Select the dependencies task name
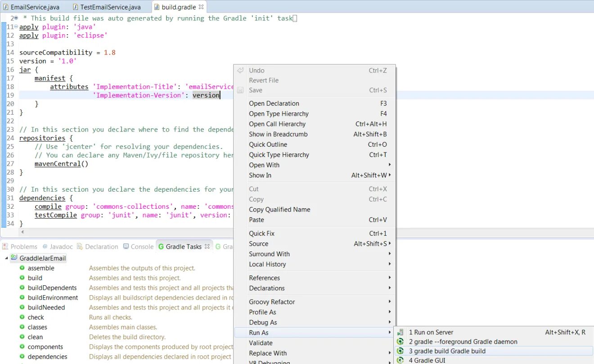Image resolution: width=594 pixels, height=364 pixels. [x=48, y=357]
